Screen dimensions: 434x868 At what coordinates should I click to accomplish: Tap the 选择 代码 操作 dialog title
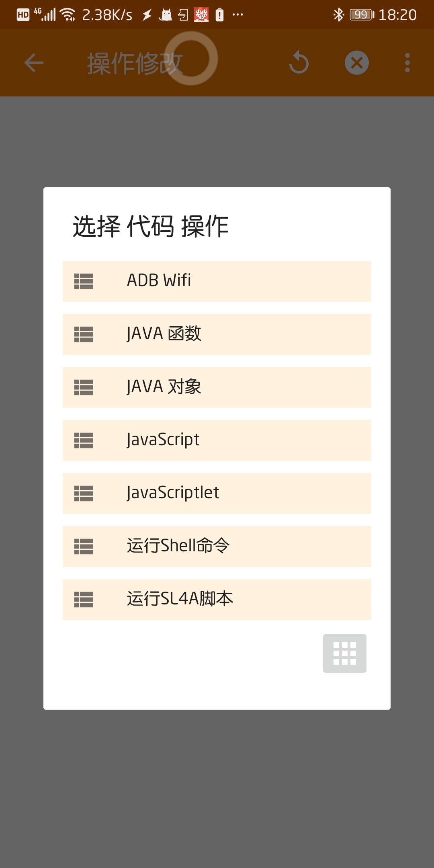[x=151, y=226]
